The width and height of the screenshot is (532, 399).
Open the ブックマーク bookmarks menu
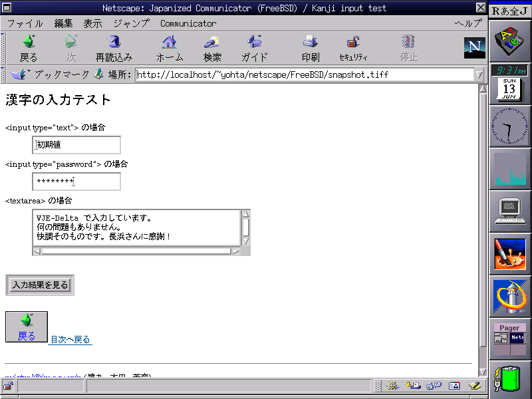pos(50,74)
